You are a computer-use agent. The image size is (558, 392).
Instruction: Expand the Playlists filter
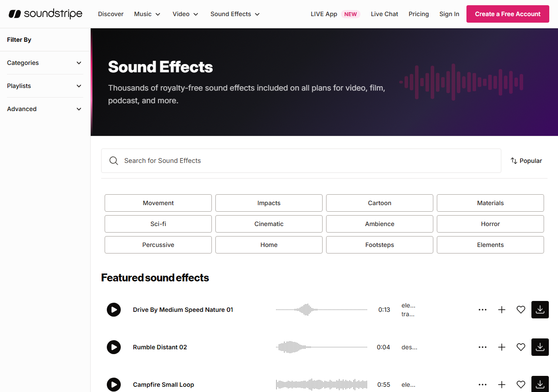point(45,86)
